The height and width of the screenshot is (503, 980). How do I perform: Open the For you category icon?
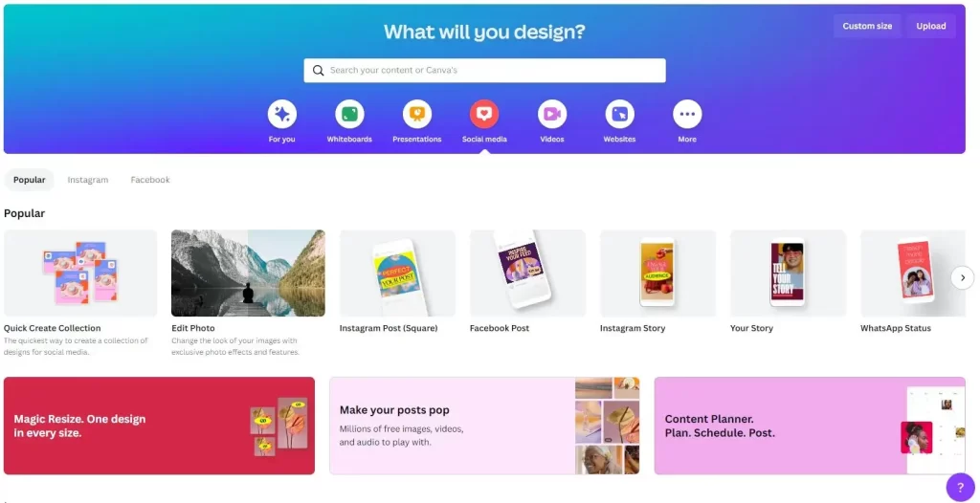pos(282,114)
